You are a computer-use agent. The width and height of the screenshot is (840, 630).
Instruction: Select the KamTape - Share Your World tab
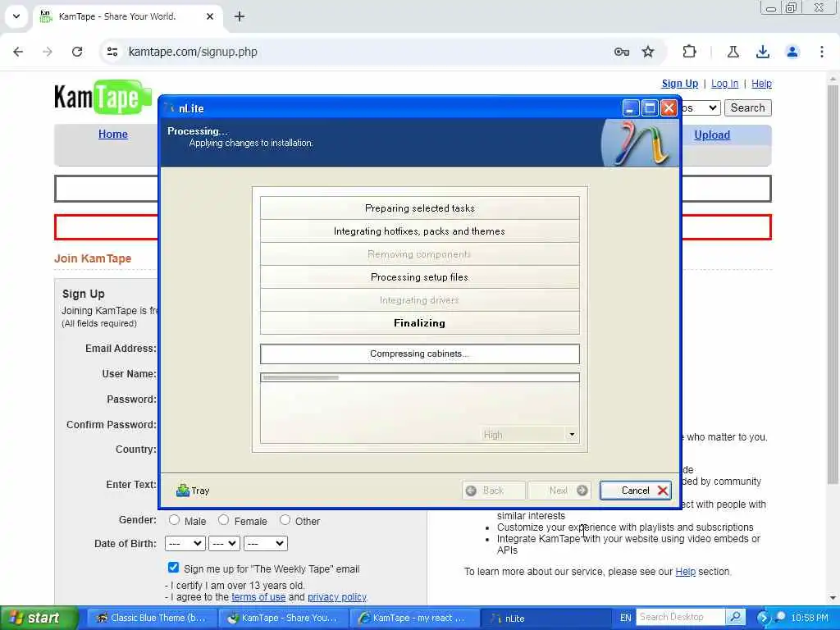pos(127,16)
